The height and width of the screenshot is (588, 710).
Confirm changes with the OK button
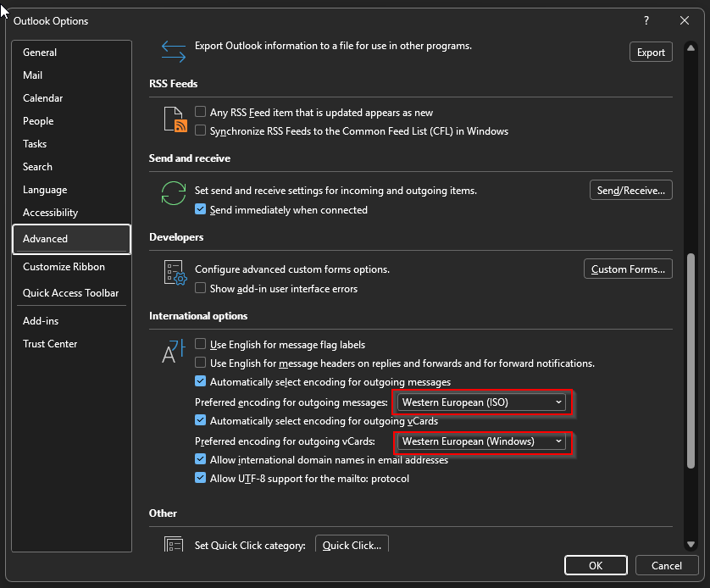(596, 565)
